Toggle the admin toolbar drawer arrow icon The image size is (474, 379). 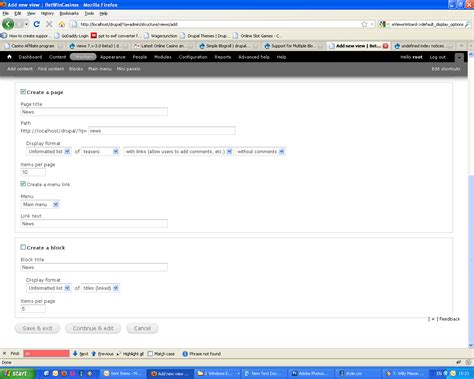[x=459, y=57]
